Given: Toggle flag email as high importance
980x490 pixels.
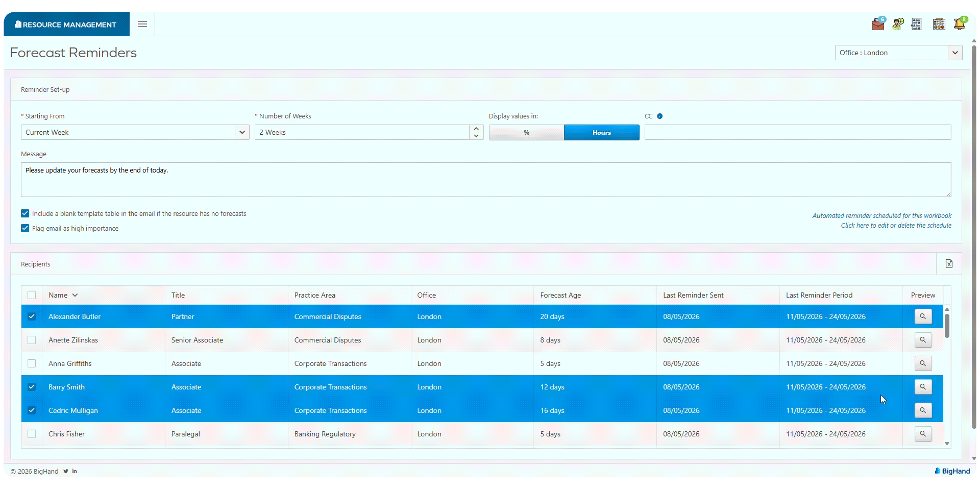Looking at the screenshot, I should (x=25, y=228).
